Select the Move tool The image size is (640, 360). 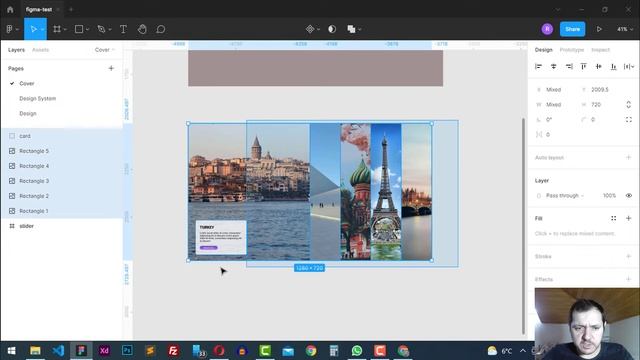tap(33, 29)
